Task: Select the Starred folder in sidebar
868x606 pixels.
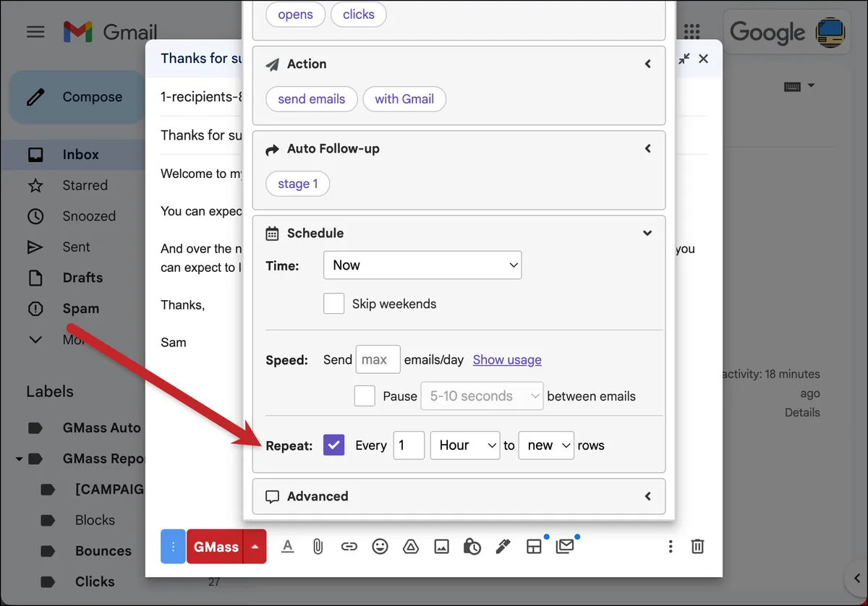Action: coord(85,185)
